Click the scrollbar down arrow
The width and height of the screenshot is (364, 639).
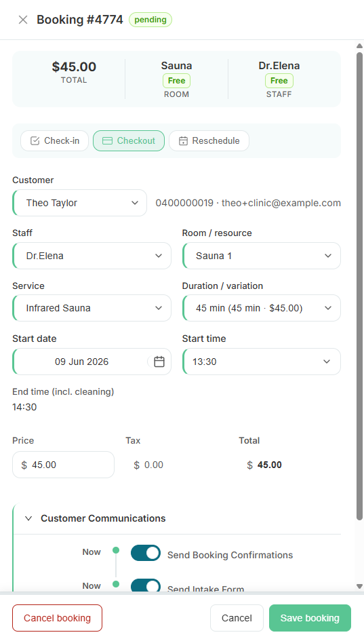point(359,587)
